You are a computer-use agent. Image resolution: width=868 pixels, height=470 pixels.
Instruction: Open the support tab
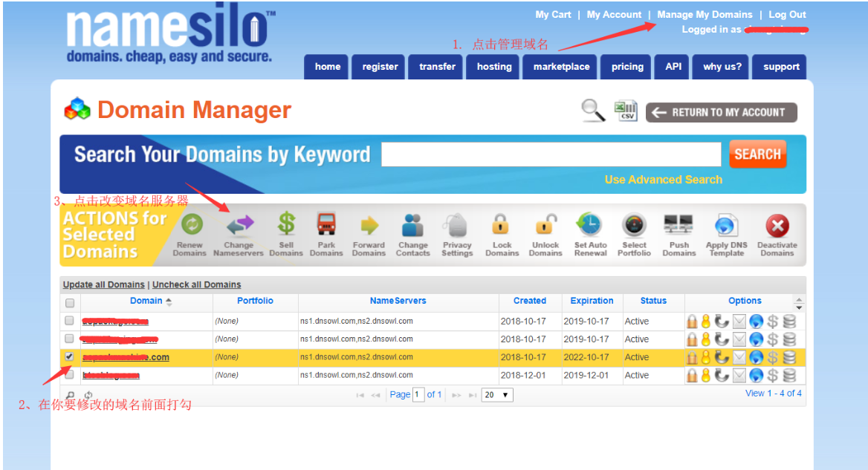(x=780, y=67)
